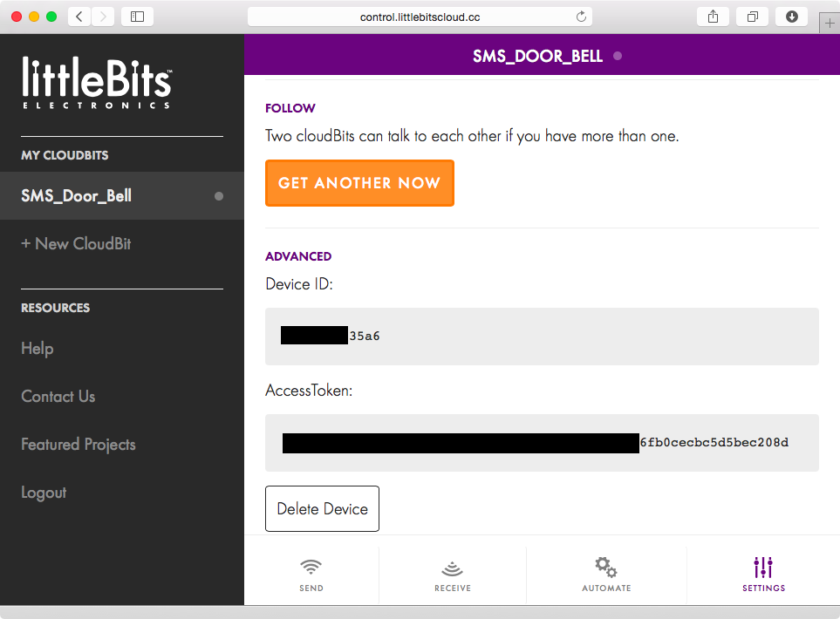The image size is (840, 619).
Task: Click the FOLLOW section heading
Action: click(x=290, y=108)
